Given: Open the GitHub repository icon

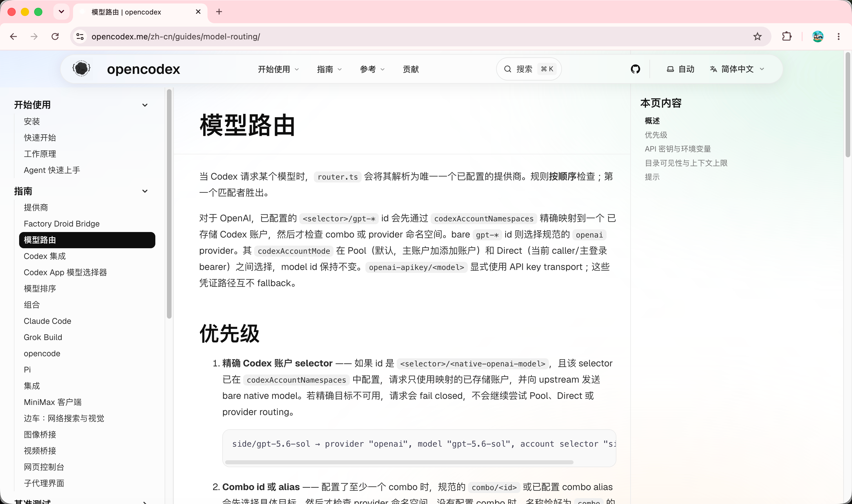Looking at the screenshot, I should 635,69.
